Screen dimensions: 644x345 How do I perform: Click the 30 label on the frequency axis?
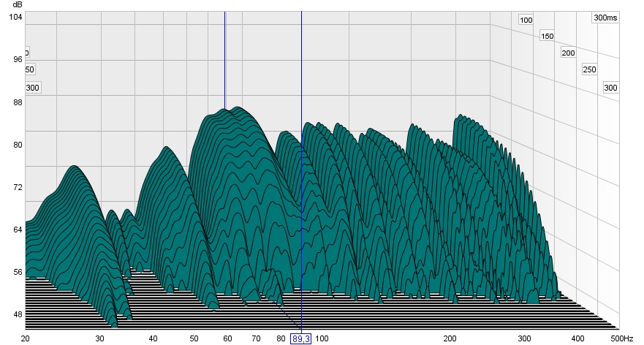[100, 339]
